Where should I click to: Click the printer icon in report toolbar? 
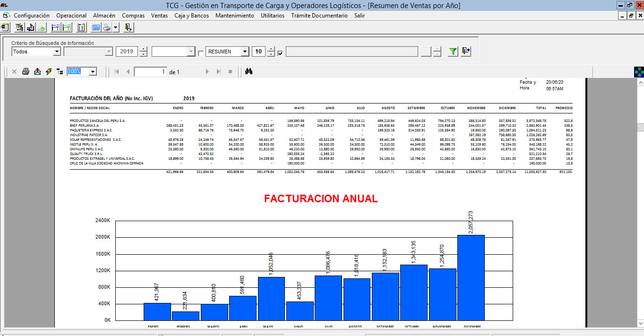pos(26,72)
